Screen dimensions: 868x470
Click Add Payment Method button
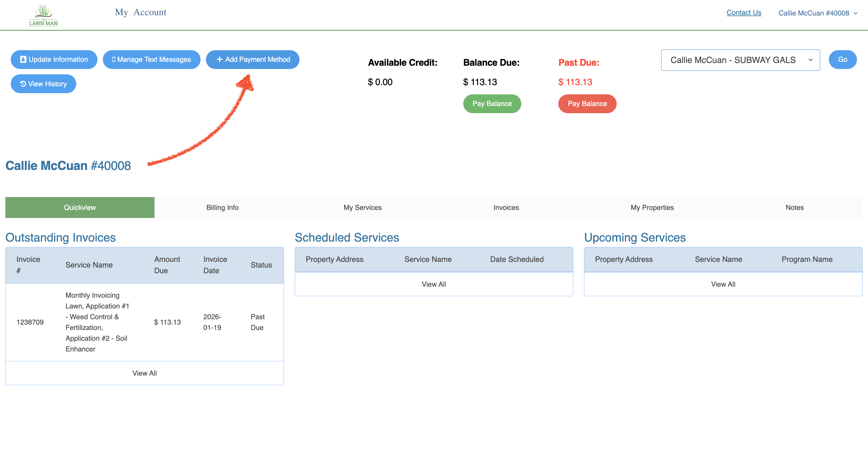[252, 60]
